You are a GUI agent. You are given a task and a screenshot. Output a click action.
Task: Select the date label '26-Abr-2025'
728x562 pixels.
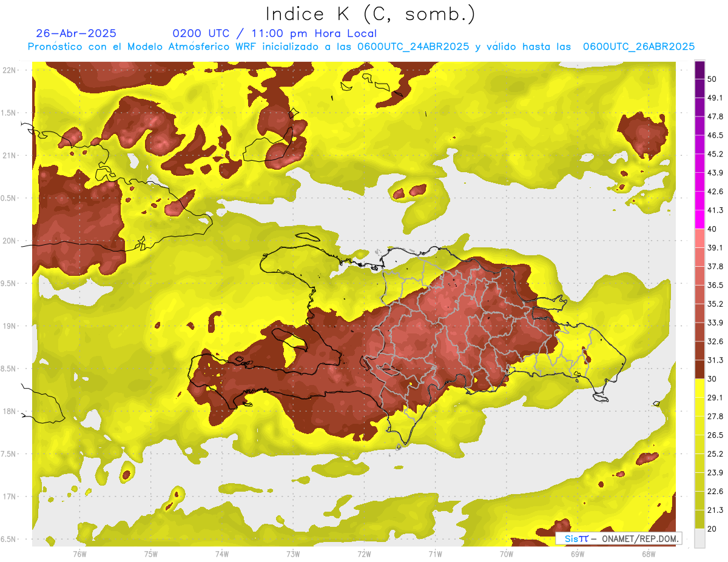click(x=76, y=33)
